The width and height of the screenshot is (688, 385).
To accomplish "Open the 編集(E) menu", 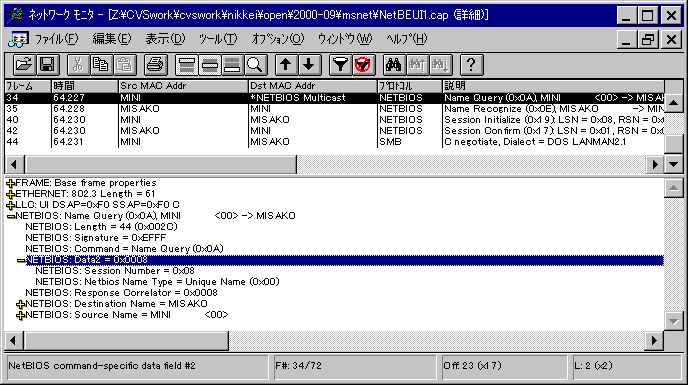I will pyautogui.click(x=111, y=39).
